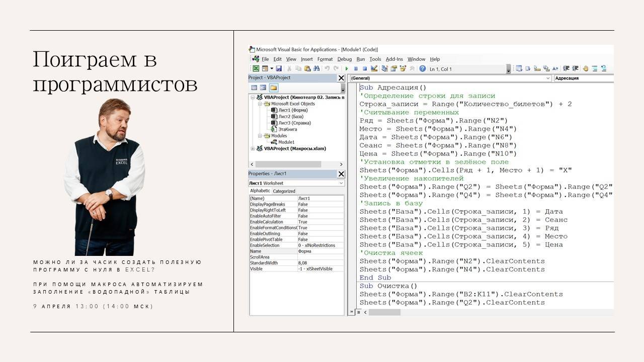Click Toggle Folders icon in Project panel
Viewport: 644px width, 362px height.
[273, 87]
